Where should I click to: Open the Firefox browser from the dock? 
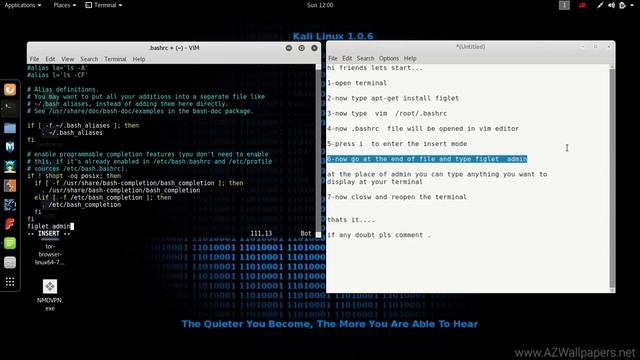10,89
